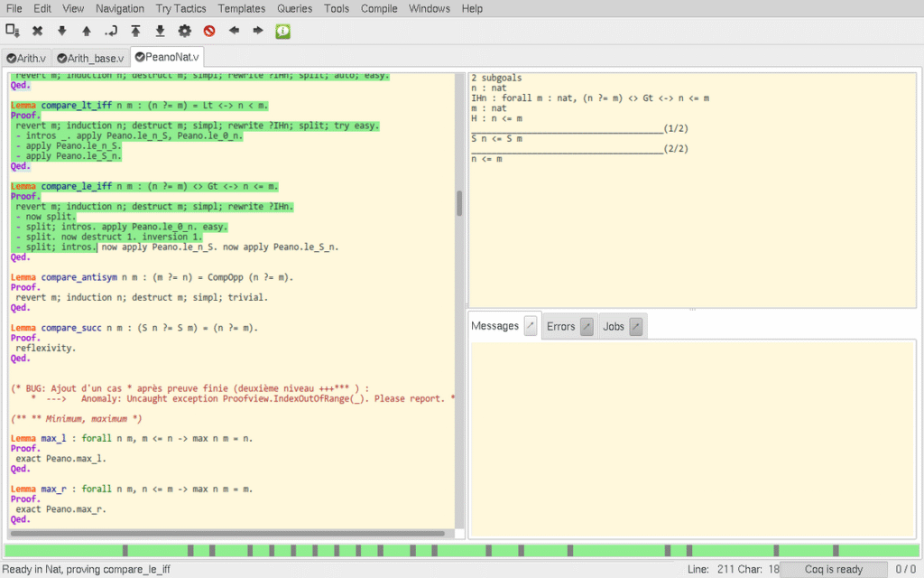Viewport: 924px width, 578px height.
Task: Click the Save file toolbar icon
Action: pyautogui.click(x=13, y=31)
